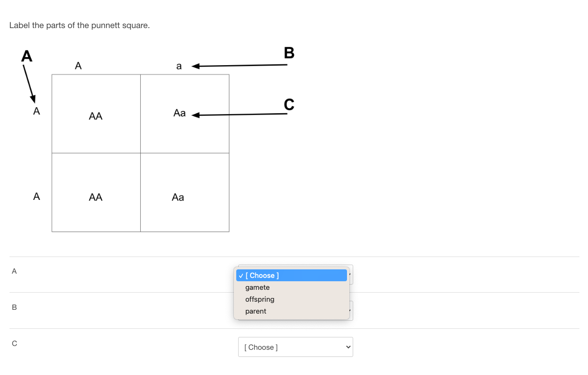Click the arrow pointing to the Aa cell

point(238,113)
